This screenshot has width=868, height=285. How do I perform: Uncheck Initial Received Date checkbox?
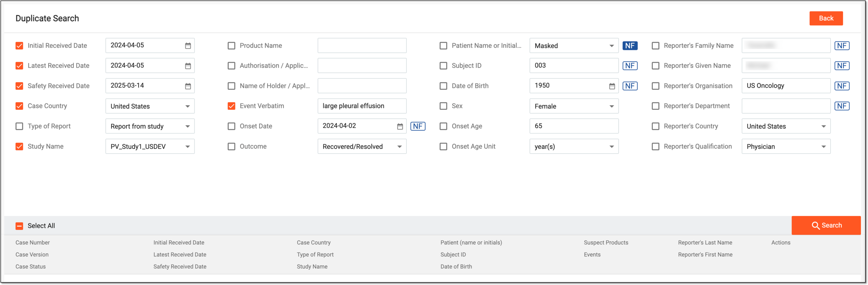tap(19, 45)
